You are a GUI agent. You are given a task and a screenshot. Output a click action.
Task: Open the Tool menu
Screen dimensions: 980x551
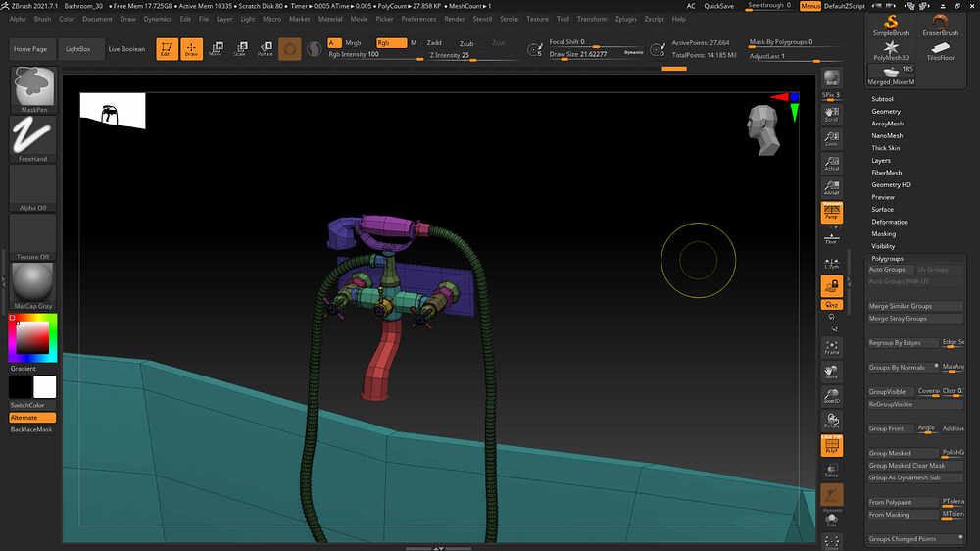click(x=563, y=19)
